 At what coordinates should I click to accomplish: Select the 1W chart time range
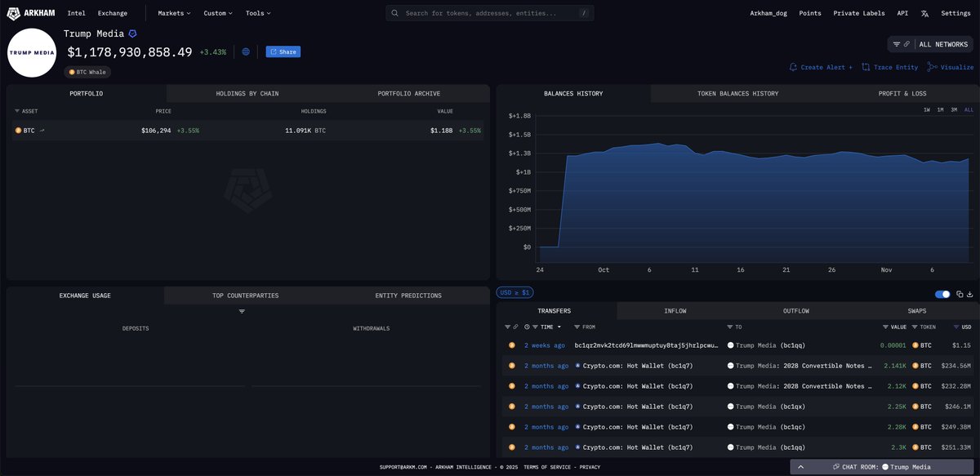click(x=927, y=109)
